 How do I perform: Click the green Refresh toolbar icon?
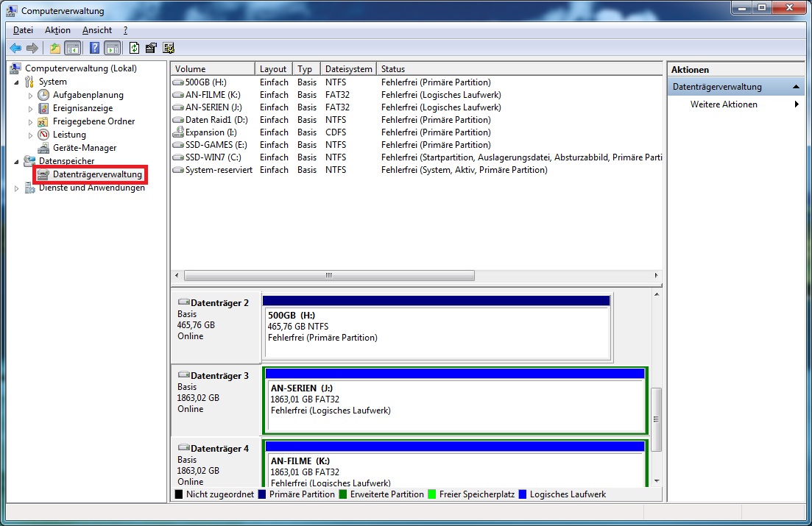tap(134, 48)
